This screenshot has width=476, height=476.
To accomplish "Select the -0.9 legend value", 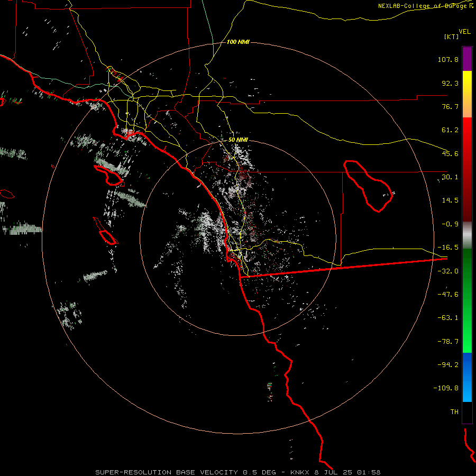I will point(450,224).
